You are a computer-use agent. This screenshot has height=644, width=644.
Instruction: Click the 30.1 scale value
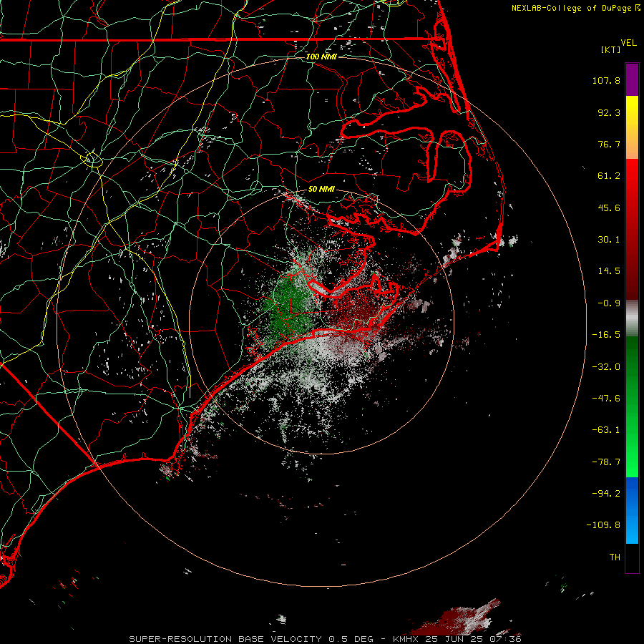click(x=609, y=240)
